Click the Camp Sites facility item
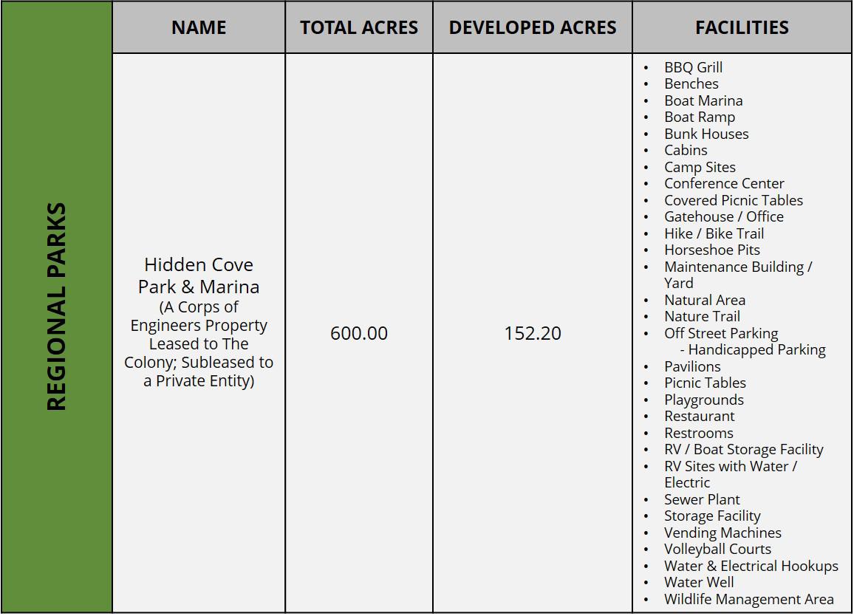 point(700,167)
